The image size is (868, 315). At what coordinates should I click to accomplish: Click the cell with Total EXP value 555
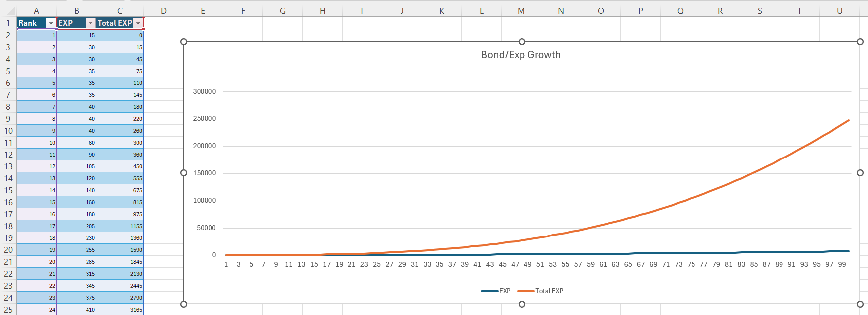120,178
